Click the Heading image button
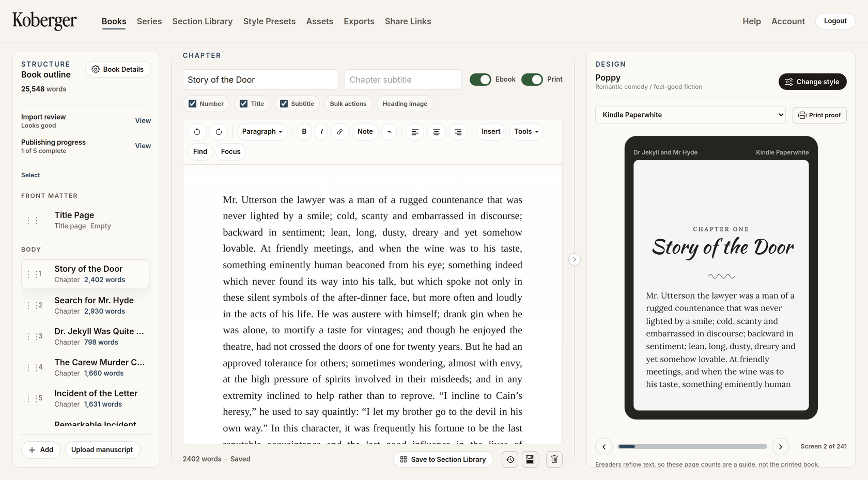The width and height of the screenshot is (868, 480). (x=405, y=104)
